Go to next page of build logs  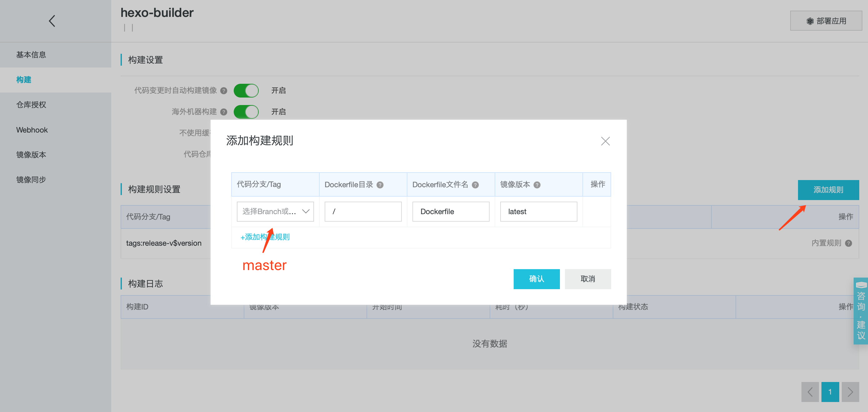[850, 392]
